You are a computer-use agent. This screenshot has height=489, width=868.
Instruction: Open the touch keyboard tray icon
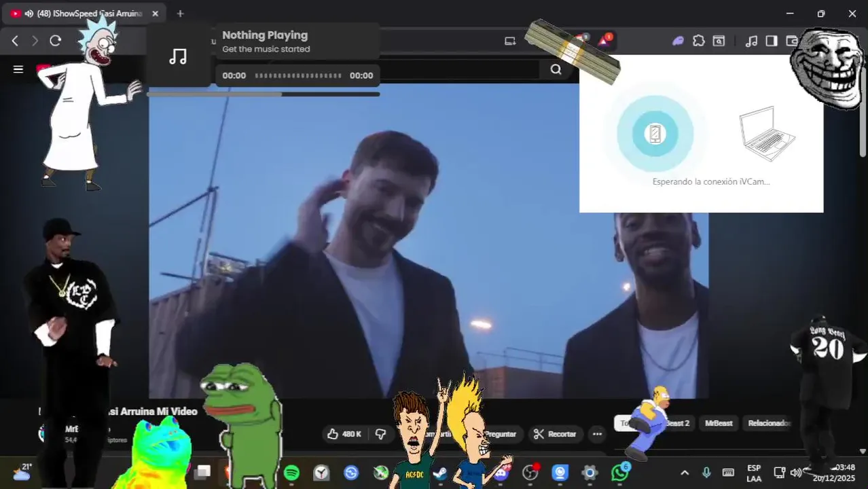[x=728, y=473]
